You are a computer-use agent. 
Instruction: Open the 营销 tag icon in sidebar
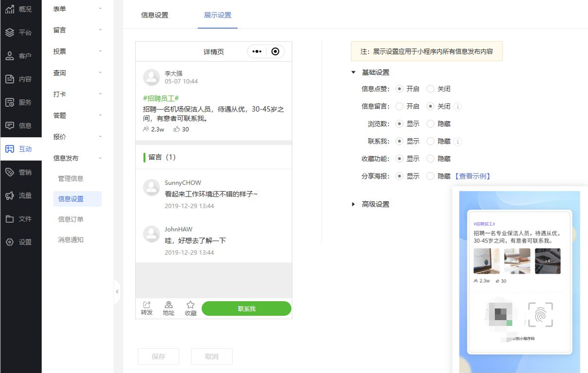(x=10, y=172)
